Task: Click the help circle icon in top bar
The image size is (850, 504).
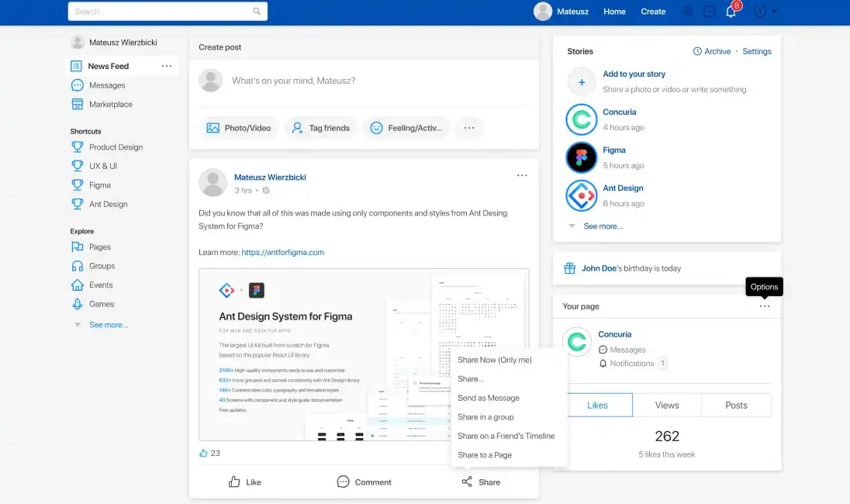Action: tap(760, 12)
